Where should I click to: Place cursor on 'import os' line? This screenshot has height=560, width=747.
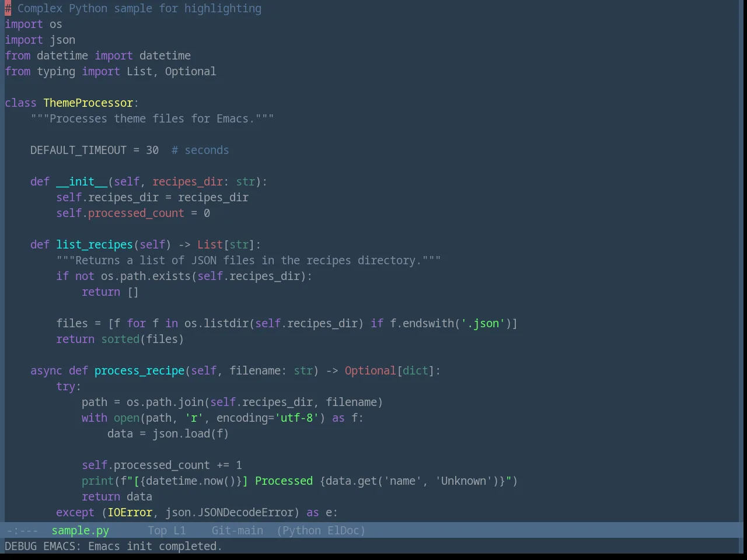33,24
